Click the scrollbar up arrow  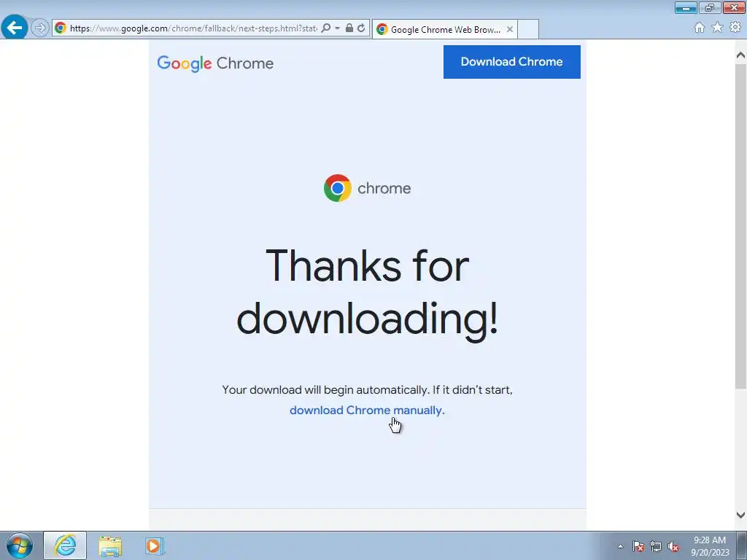tap(740, 55)
